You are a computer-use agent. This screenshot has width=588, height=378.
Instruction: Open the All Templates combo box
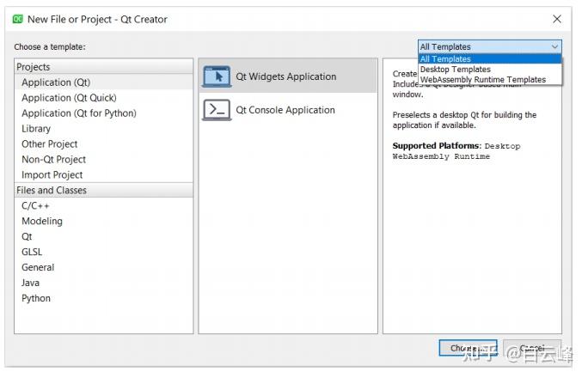(489, 46)
